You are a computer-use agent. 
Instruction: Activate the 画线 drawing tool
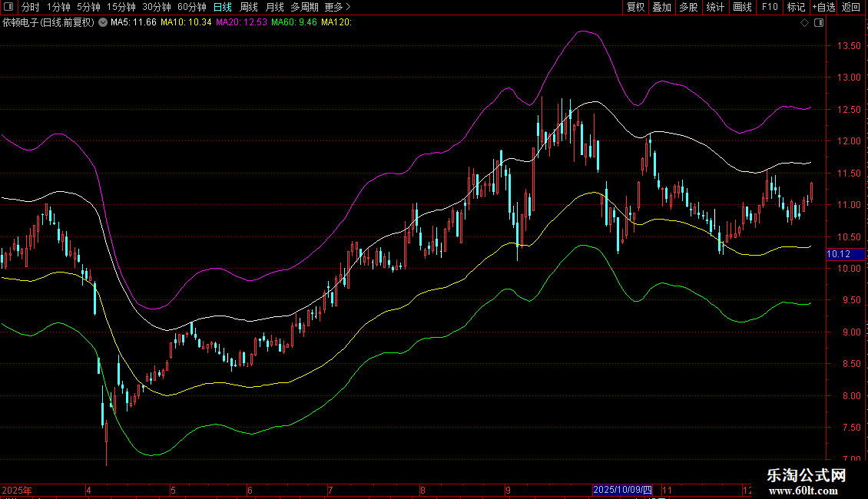(742, 7)
